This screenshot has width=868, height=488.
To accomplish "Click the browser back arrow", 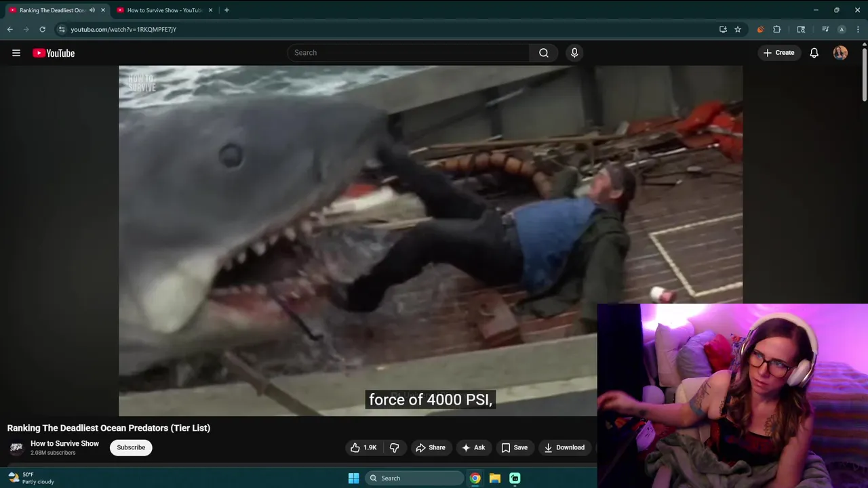I will pyautogui.click(x=9, y=29).
